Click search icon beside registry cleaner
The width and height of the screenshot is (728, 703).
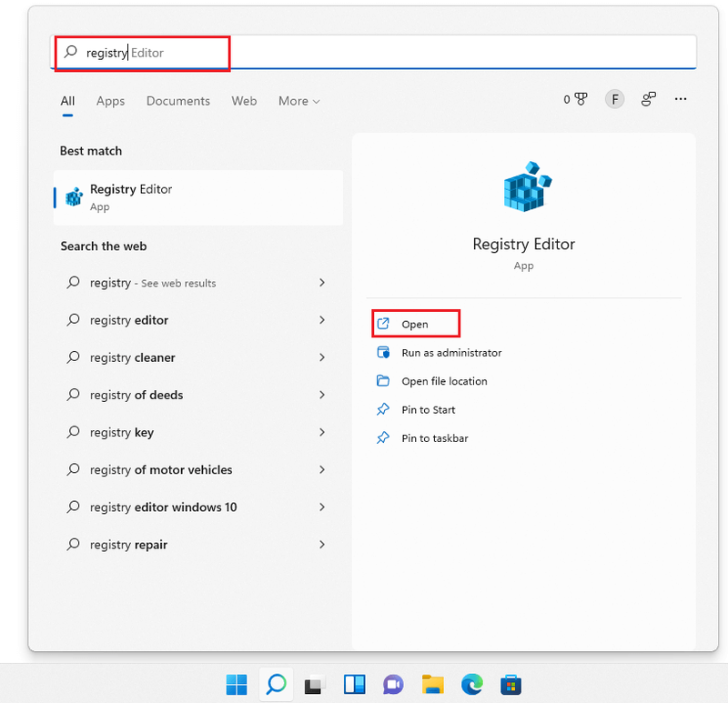(x=74, y=357)
